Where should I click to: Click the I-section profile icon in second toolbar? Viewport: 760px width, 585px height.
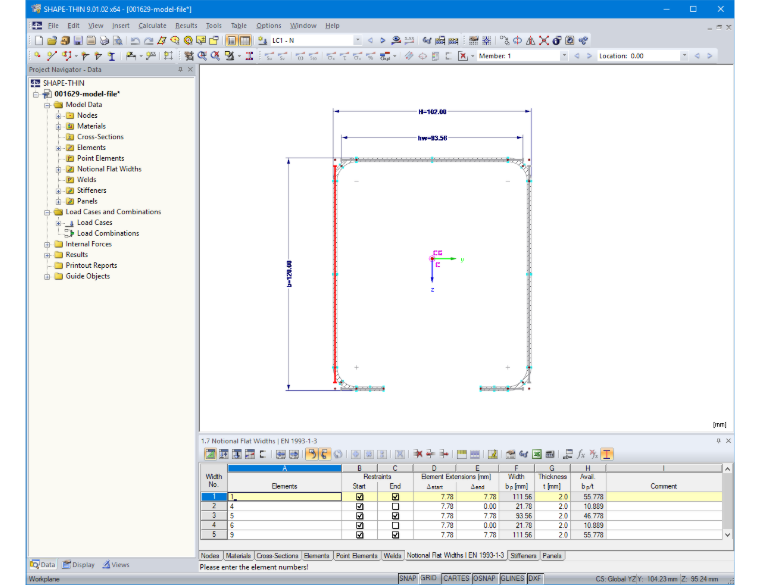pos(111,56)
